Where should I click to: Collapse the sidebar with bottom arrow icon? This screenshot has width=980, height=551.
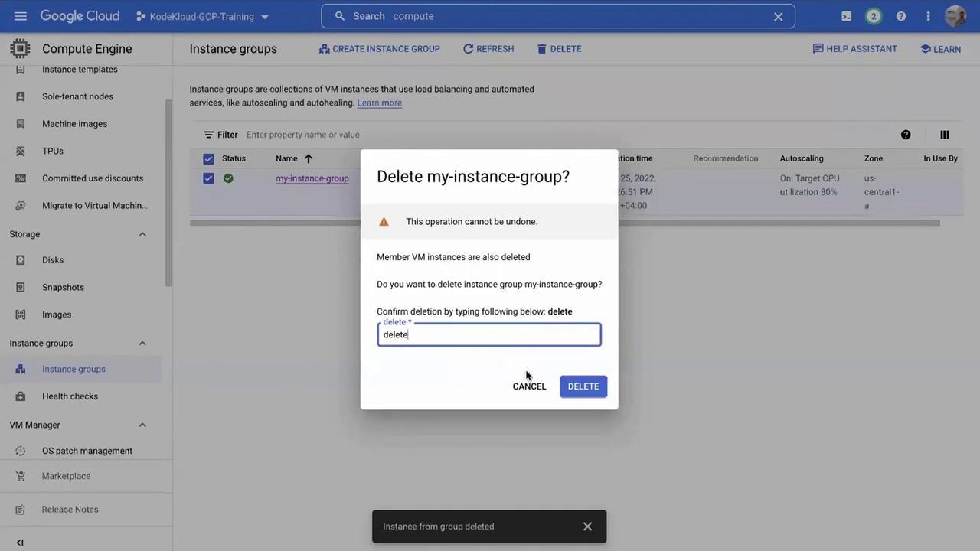(x=20, y=543)
